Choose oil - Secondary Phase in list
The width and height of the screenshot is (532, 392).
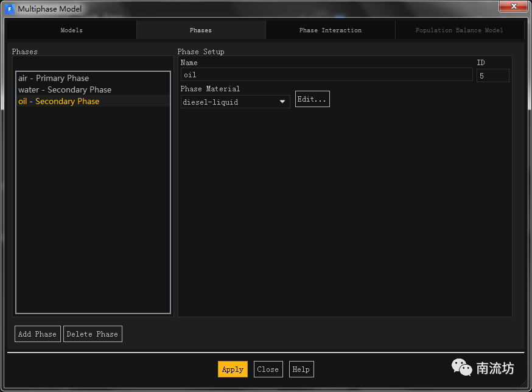tap(58, 102)
